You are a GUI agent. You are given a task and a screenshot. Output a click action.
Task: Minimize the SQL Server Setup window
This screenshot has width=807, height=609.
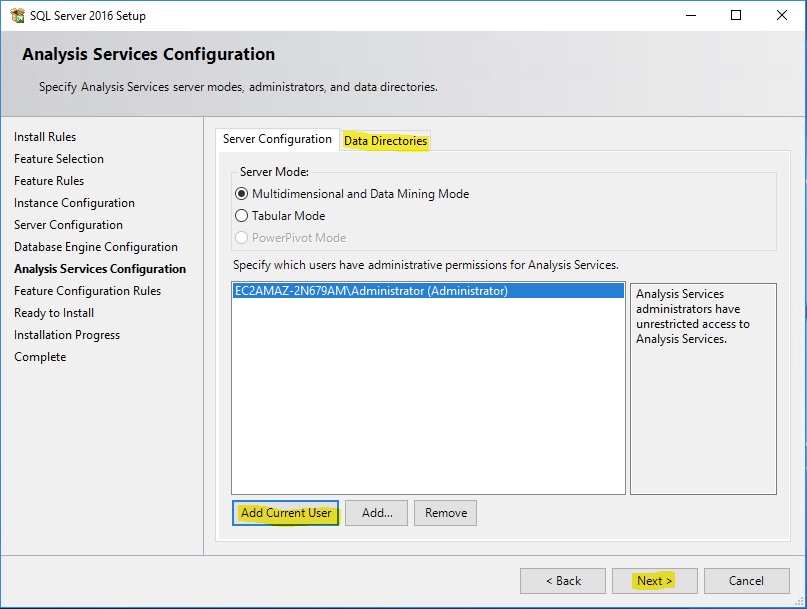pos(690,16)
